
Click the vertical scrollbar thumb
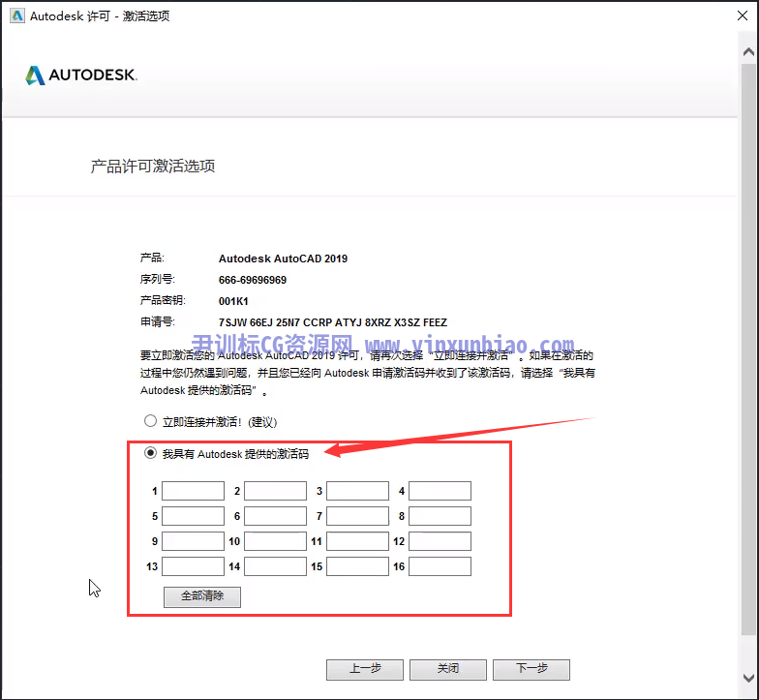coord(749,349)
